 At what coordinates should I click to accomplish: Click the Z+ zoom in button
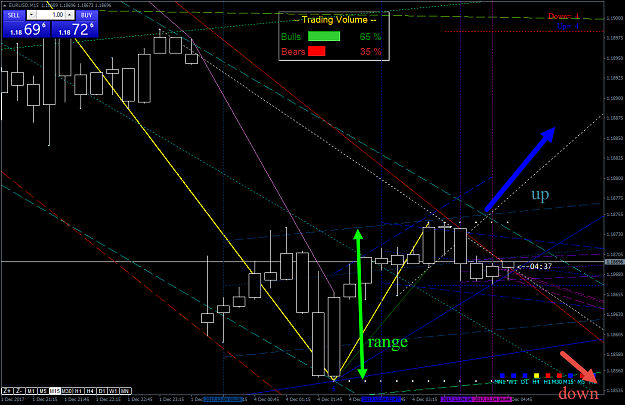click(x=7, y=391)
